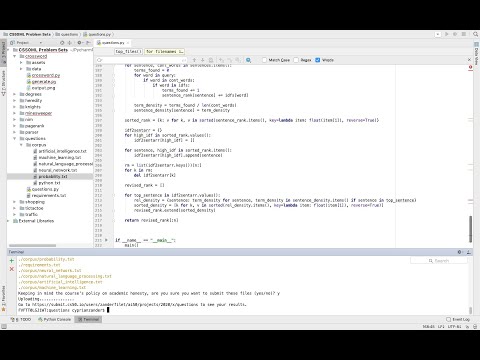Open python.txt in tree
Screen dimensions: 480x360
tap(47, 183)
